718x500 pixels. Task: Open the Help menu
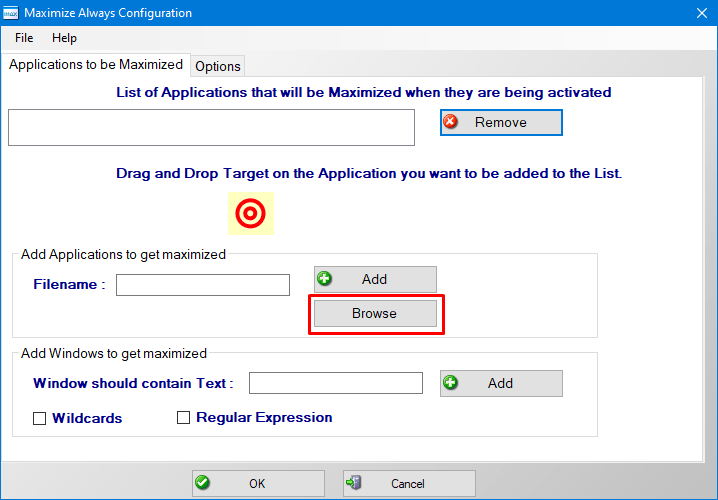64,38
